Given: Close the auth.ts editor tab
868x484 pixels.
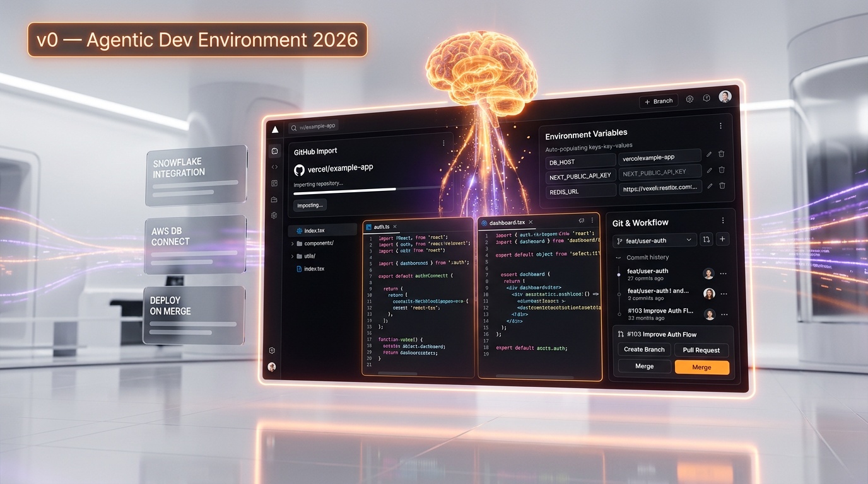Looking at the screenshot, I should tap(395, 227).
